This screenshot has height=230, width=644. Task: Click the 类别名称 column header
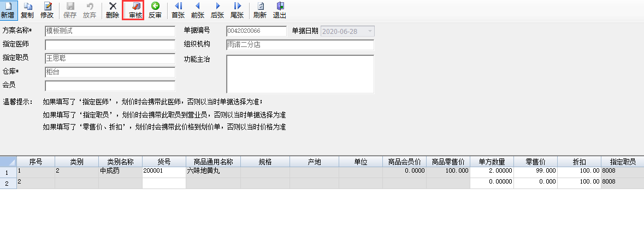pos(120,161)
